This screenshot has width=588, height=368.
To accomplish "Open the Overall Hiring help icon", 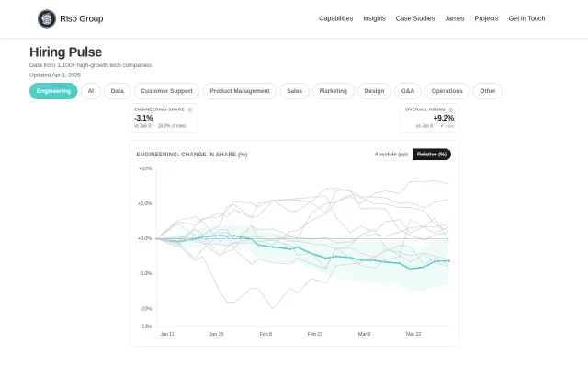I will tap(451, 109).
